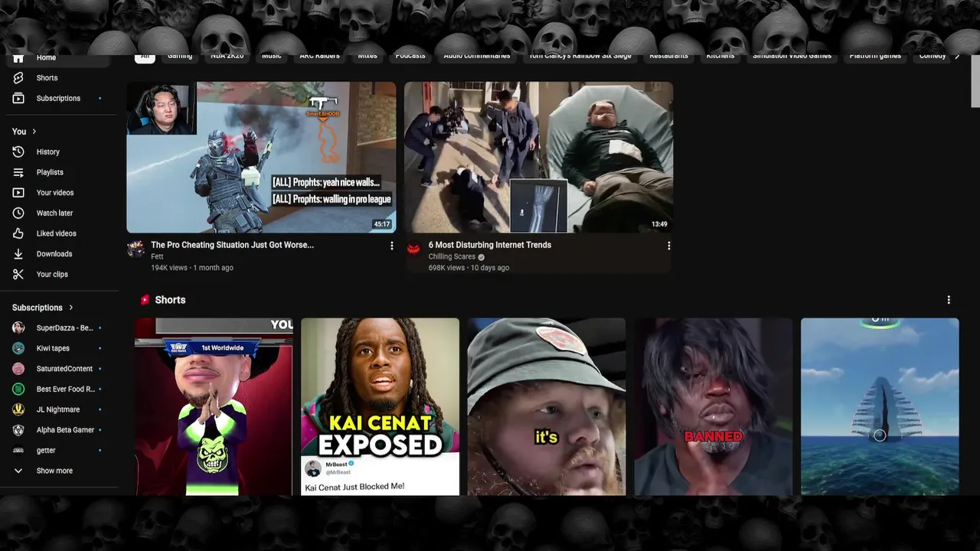Screen dimensions: 980x551
Task: Open the short captioned 'BANNED'
Action: coord(714,406)
